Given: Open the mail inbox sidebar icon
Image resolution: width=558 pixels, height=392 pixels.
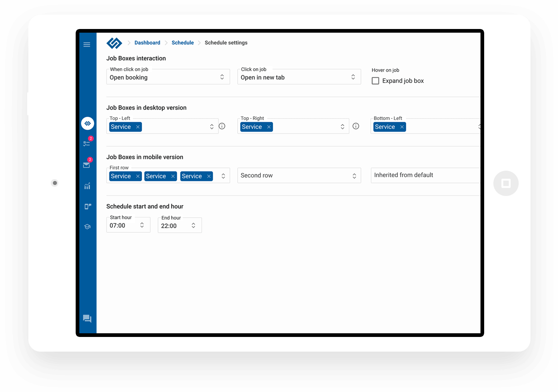Looking at the screenshot, I should click(x=87, y=165).
